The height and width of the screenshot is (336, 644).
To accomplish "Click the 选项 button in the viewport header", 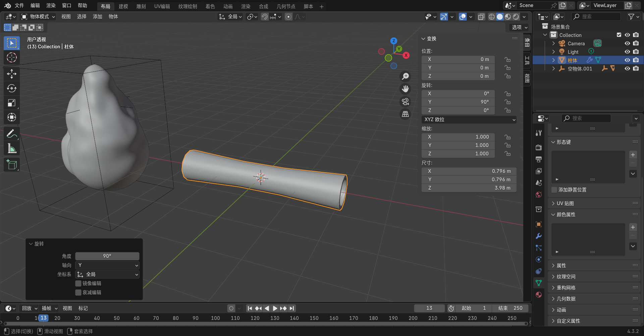I will [x=519, y=28].
